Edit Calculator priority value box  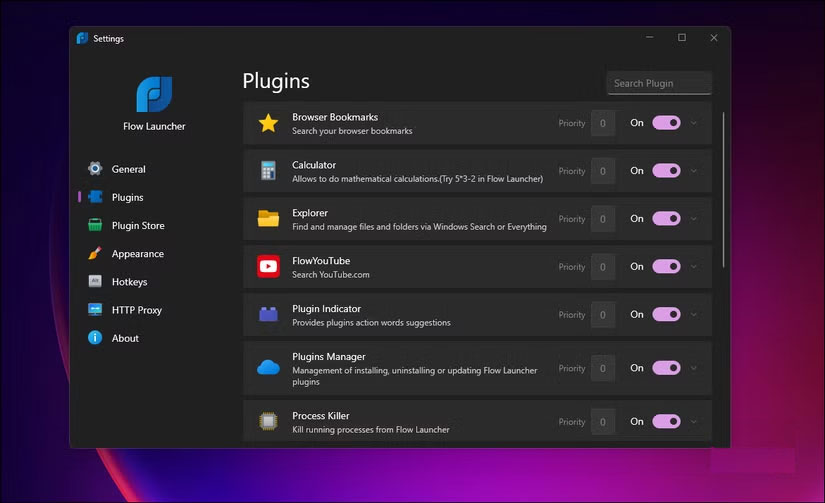pyautogui.click(x=602, y=171)
